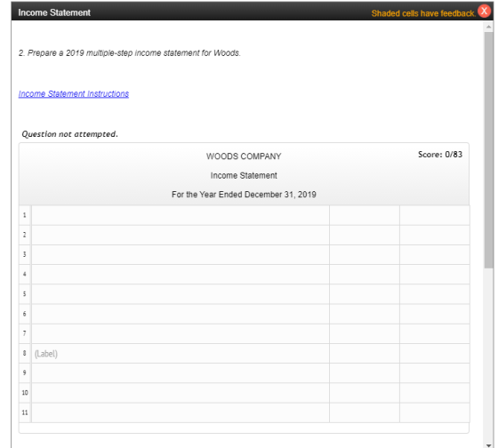This screenshot has width=498, height=448.
Task: Click the 'Score: 0/83' text
Action: [x=440, y=155]
